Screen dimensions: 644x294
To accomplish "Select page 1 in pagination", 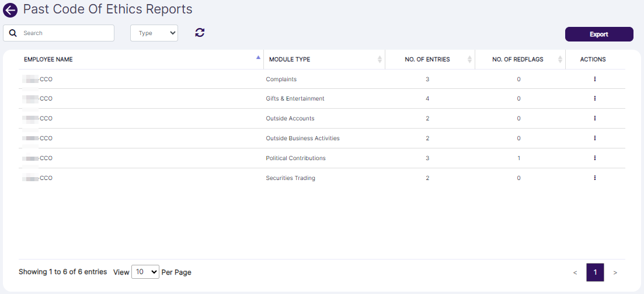I will [x=595, y=272].
